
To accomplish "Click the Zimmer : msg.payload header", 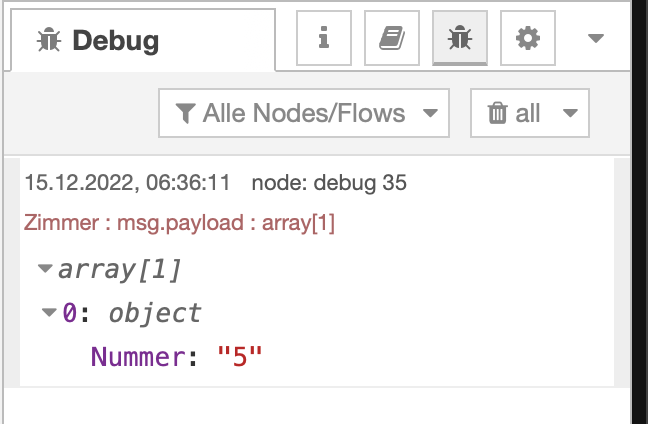I will click(x=179, y=222).
